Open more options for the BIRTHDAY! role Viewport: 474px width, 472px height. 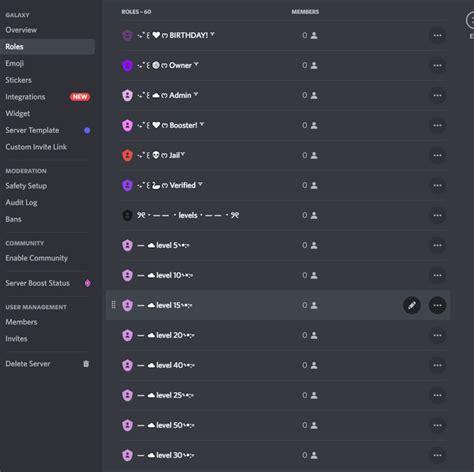437,35
